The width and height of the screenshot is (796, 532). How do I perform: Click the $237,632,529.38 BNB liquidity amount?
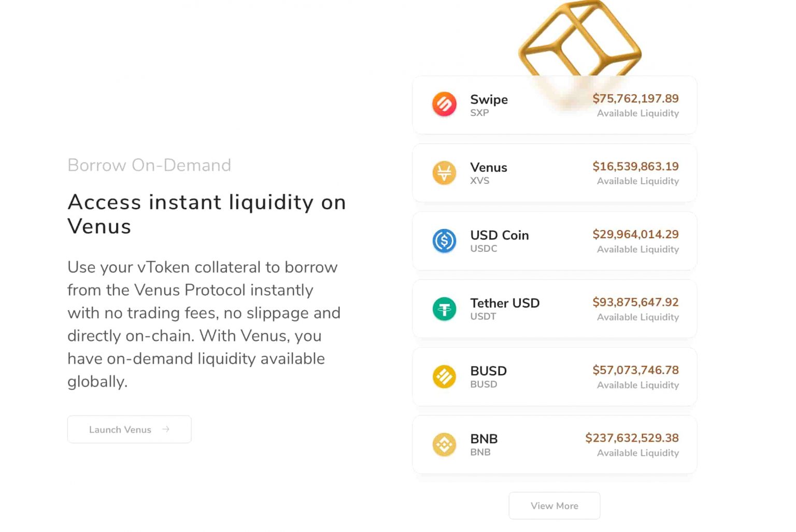tap(632, 438)
